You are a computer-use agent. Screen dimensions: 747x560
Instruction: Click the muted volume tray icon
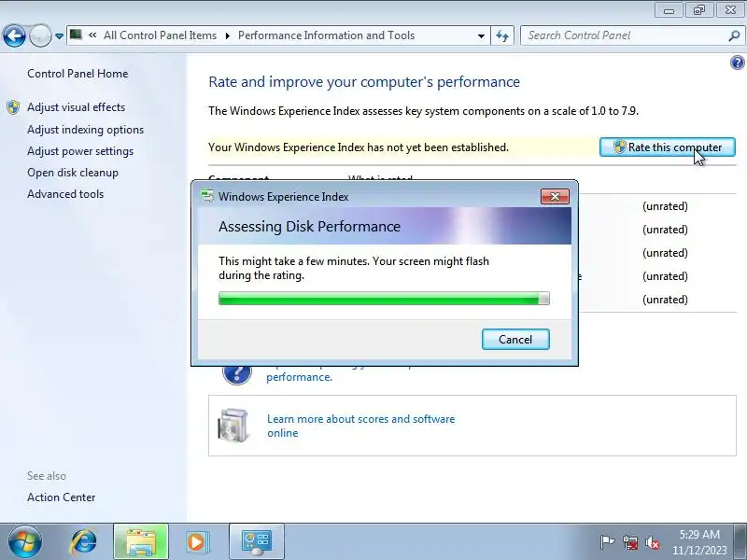click(653, 542)
